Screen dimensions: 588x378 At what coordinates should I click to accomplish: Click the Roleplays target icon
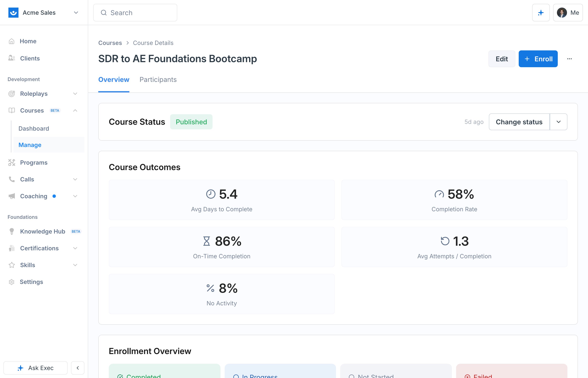pyautogui.click(x=12, y=93)
